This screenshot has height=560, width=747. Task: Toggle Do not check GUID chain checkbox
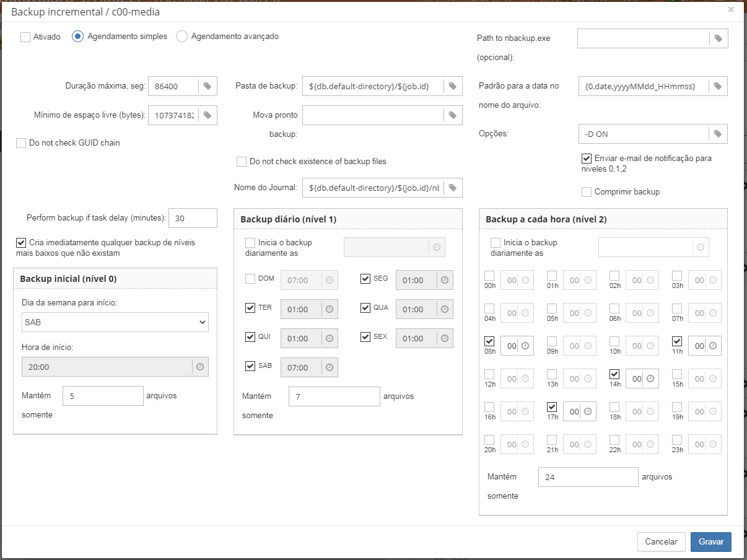click(22, 143)
